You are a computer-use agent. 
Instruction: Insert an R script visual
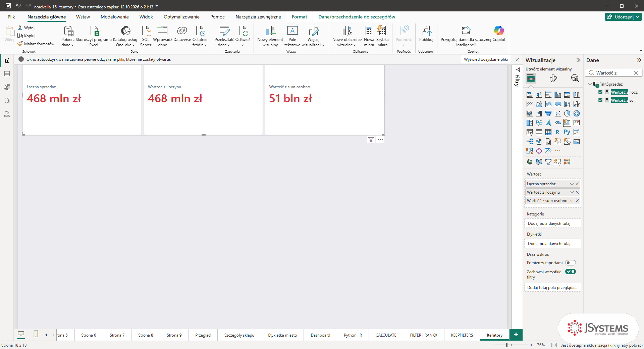click(x=557, y=132)
